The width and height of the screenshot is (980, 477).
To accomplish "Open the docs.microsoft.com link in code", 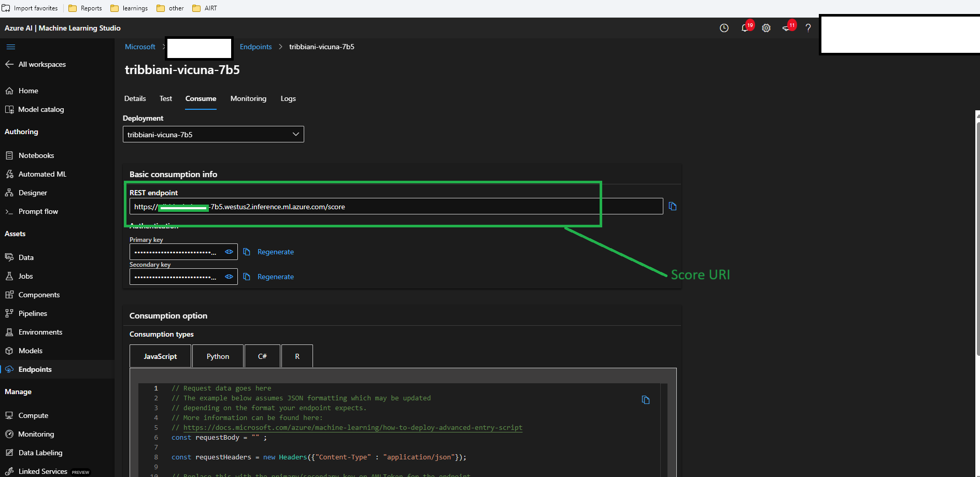I will pos(352,428).
